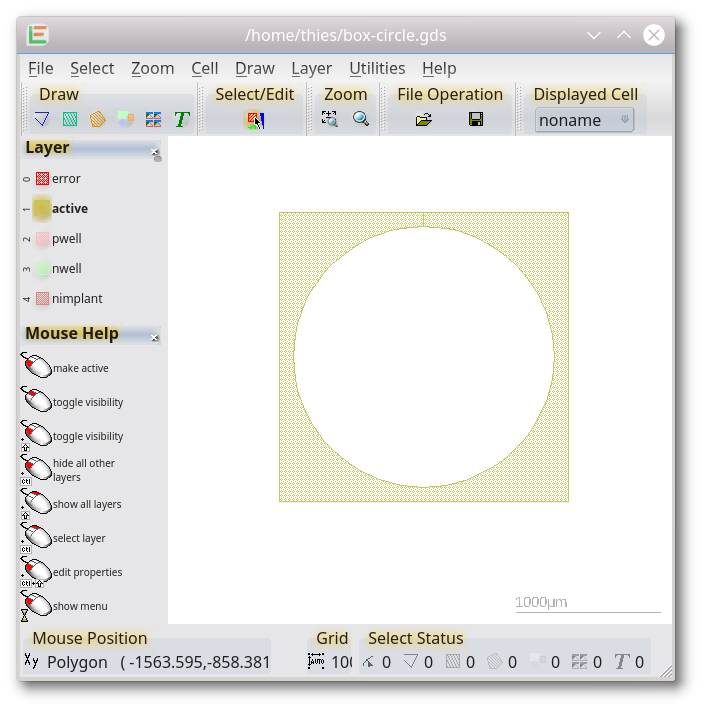Open the File menu
Viewport: 704px width, 710px height.
tap(41, 68)
